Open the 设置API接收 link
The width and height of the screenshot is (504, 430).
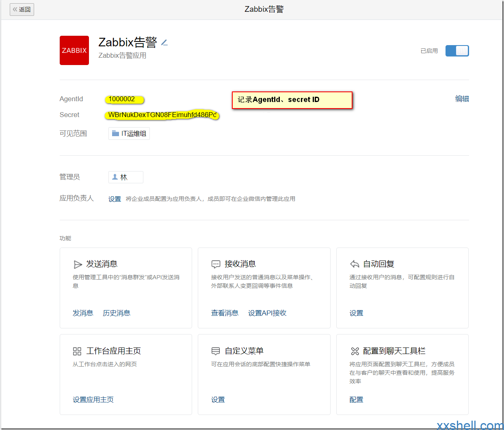click(x=267, y=313)
